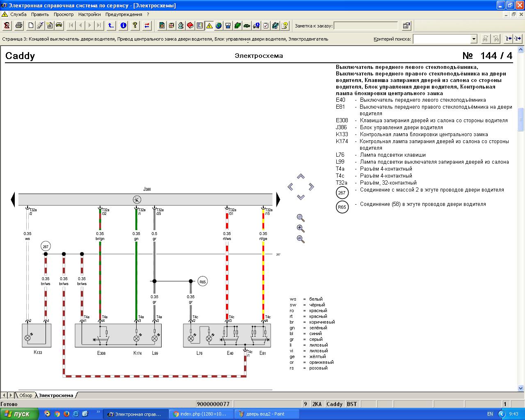Click the black arrow right of the J386 bar
The height and width of the screenshot is (420, 525).
coord(278,200)
